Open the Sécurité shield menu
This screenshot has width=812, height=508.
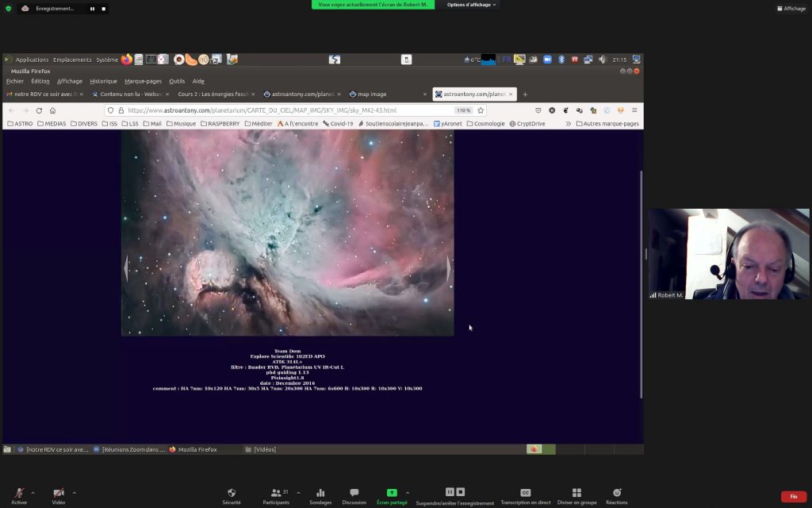pos(232,495)
